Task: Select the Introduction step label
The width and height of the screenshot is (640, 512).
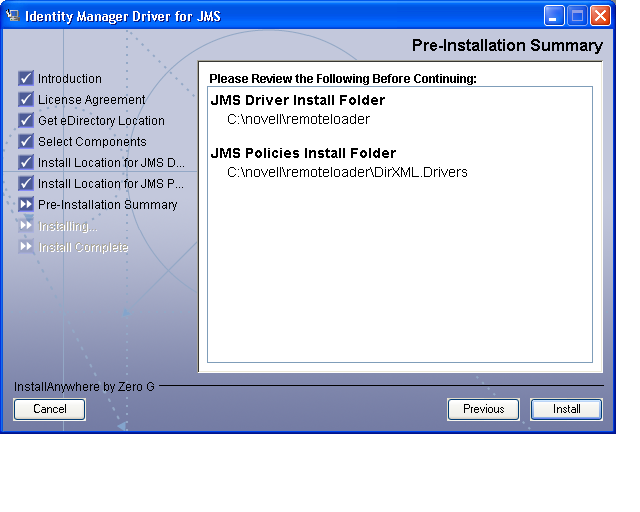Action: click(70, 78)
